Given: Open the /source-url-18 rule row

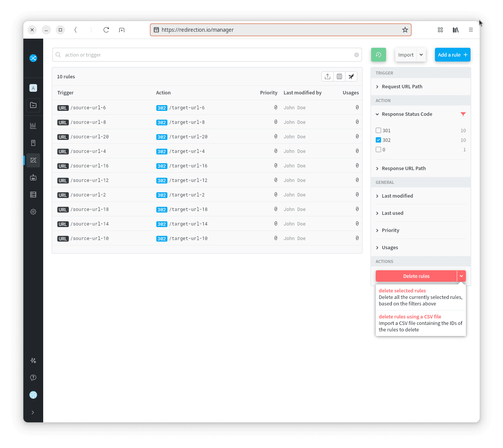Looking at the screenshot, I should point(207,209).
